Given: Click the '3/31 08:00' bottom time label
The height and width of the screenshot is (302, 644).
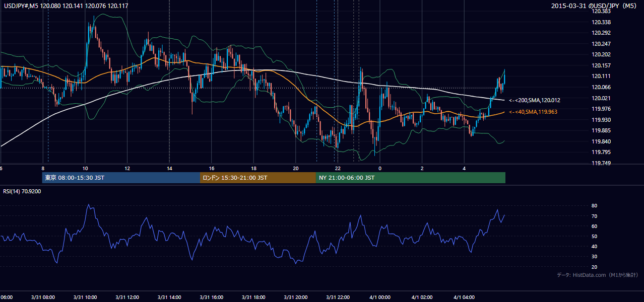Looking at the screenshot, I should click(x=42, y=297).
